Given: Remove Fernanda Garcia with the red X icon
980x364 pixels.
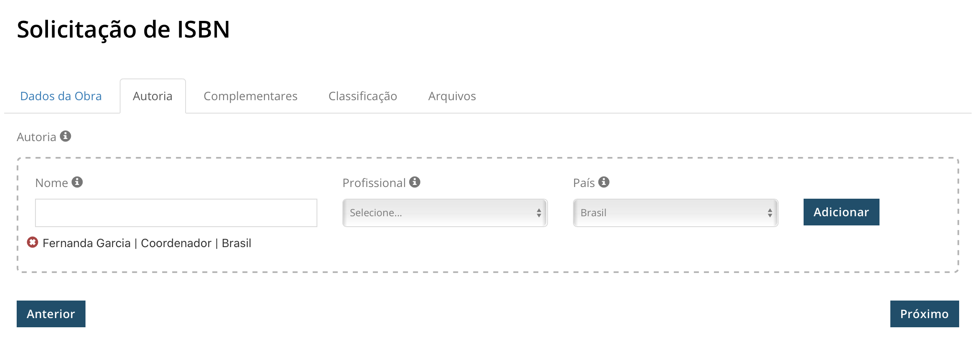Looking at the screenshot, I should [x=33, y=242].
